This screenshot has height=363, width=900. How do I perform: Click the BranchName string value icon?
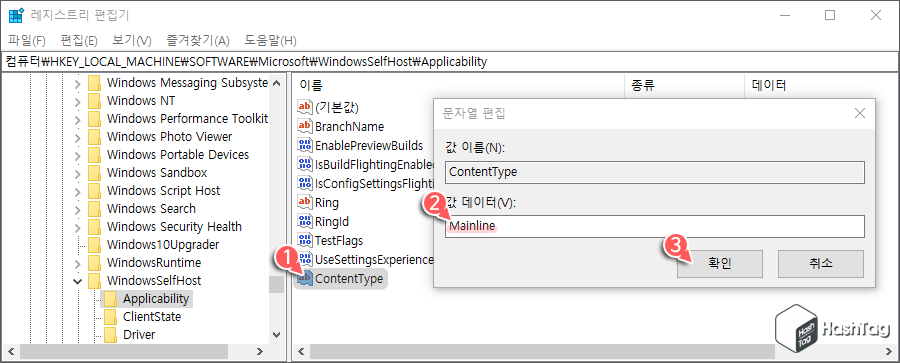point(304,126)
